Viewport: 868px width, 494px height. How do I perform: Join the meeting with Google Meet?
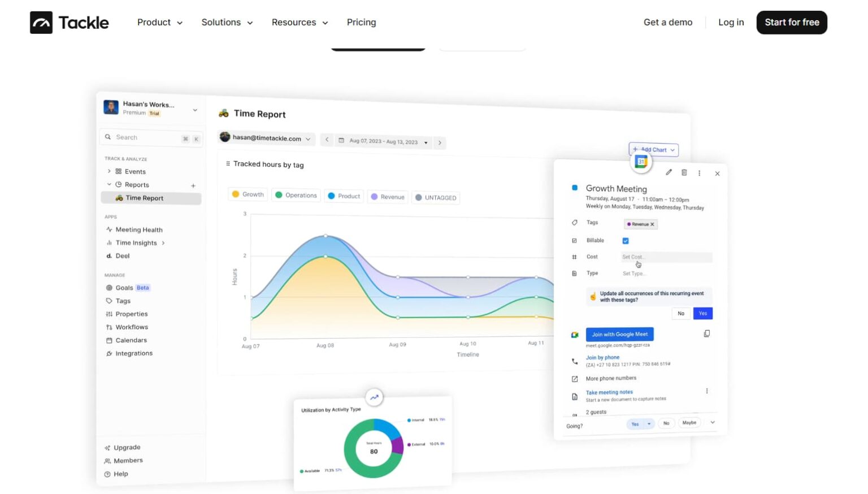(x=619, y=334)
